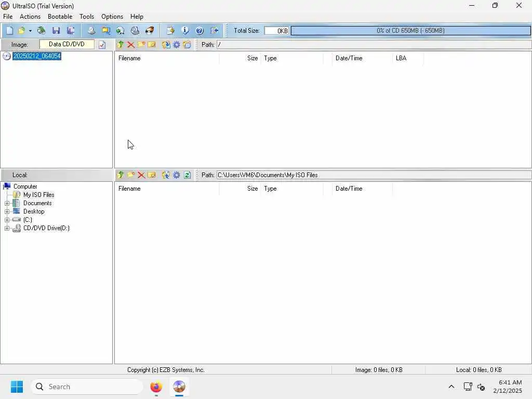Click the red X Delete in Local toolbar
This screenshot has height=399, width=532.
coord(141,175)
